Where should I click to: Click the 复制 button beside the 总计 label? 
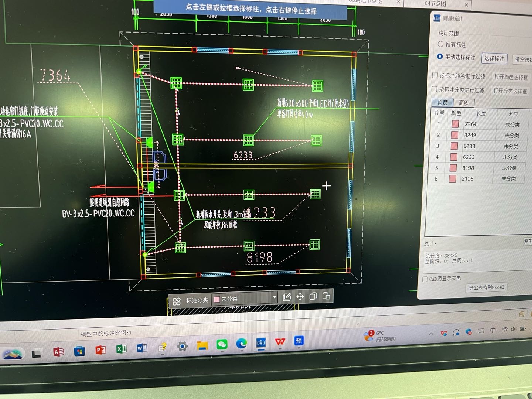click(528, 241)
